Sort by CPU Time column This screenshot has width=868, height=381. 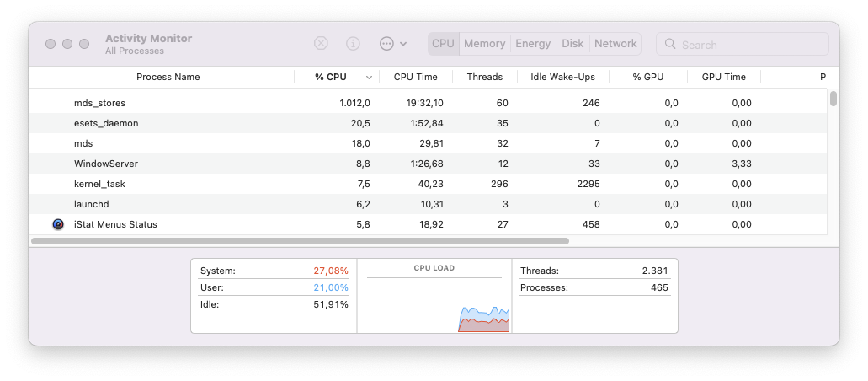(416, 77)
